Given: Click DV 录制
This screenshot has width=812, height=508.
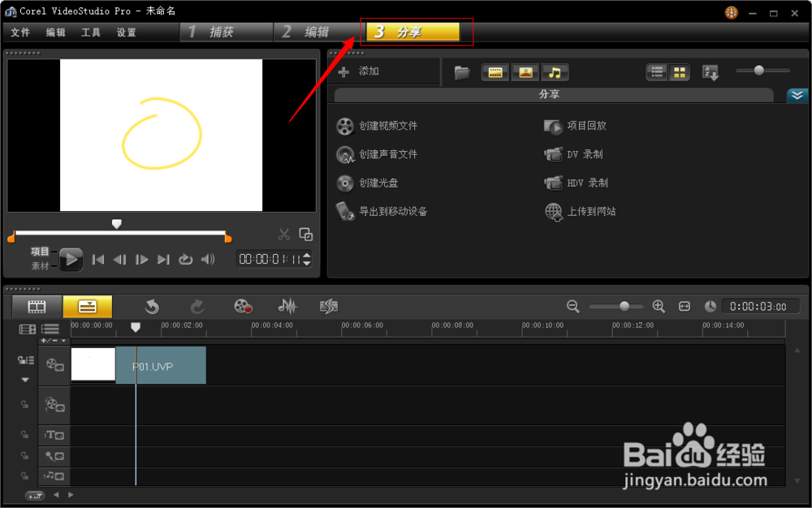Looking at the screenshot, I should coord(573,154).
